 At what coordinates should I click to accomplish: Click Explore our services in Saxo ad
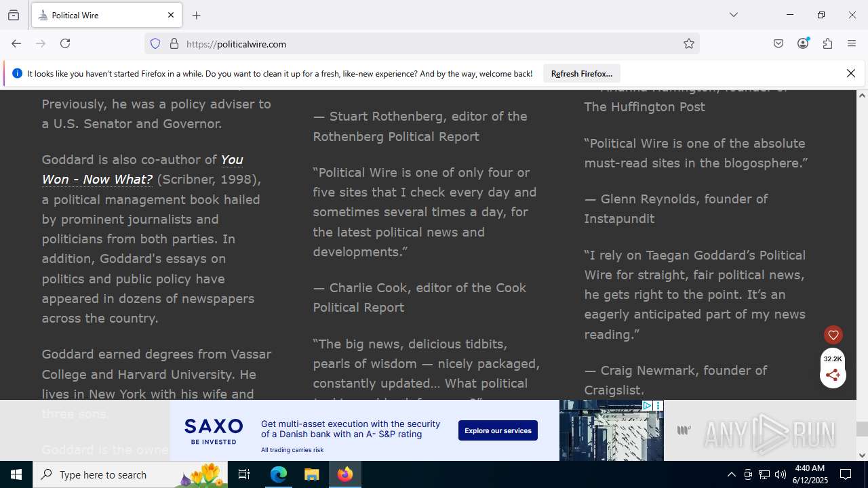click(x=498, y=430)
